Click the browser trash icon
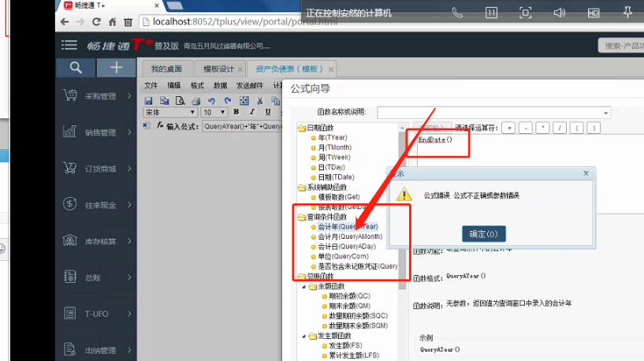 tap(128, 22)
